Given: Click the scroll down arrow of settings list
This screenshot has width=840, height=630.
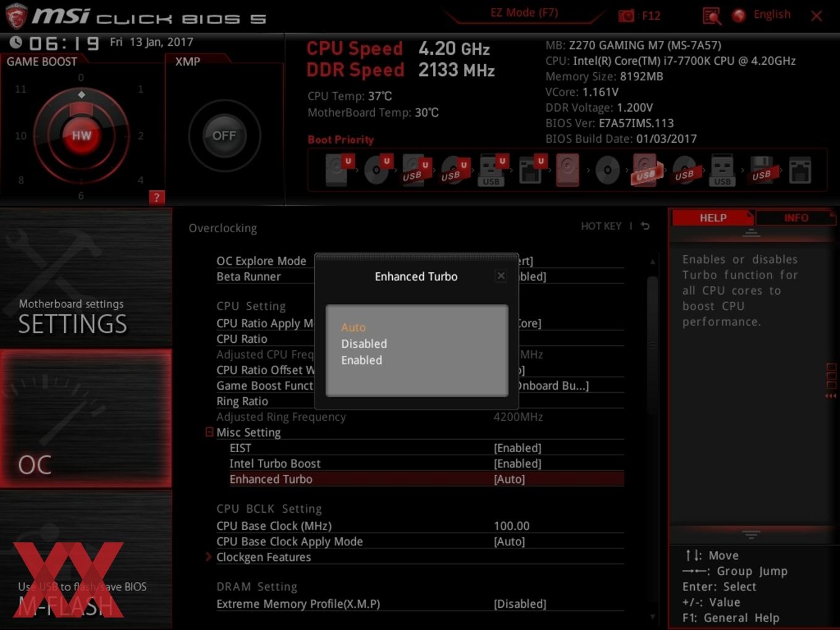Looking at the screenshot, I should (x=652, y=616).
